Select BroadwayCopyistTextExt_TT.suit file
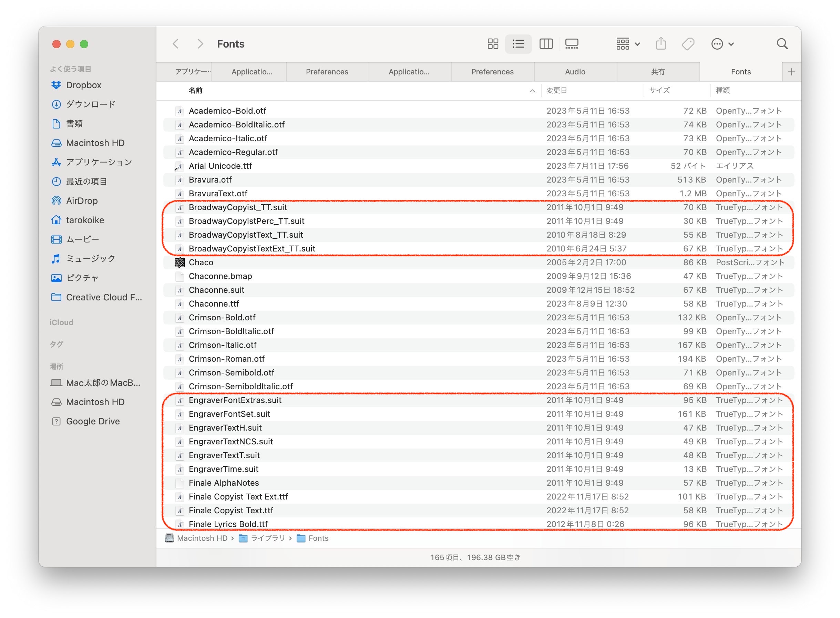 pyautogui.click(x=479, y=249)
